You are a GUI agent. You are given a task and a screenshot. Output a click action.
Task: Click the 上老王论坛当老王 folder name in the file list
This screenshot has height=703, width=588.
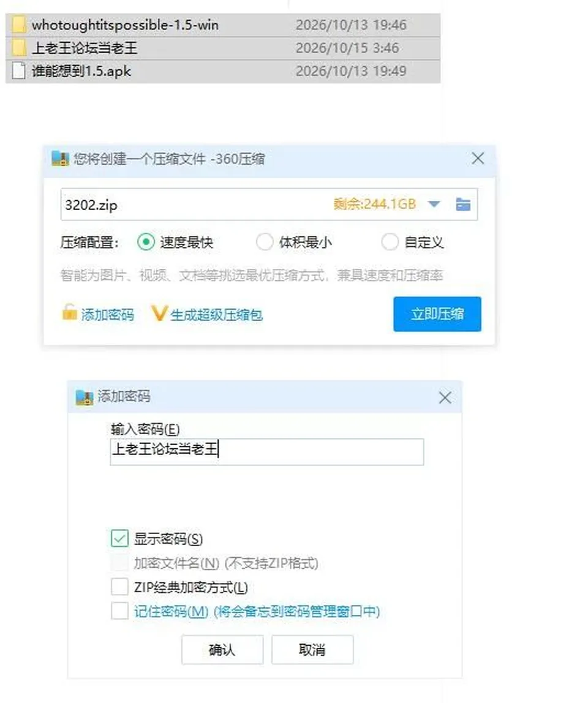point(85,48)
